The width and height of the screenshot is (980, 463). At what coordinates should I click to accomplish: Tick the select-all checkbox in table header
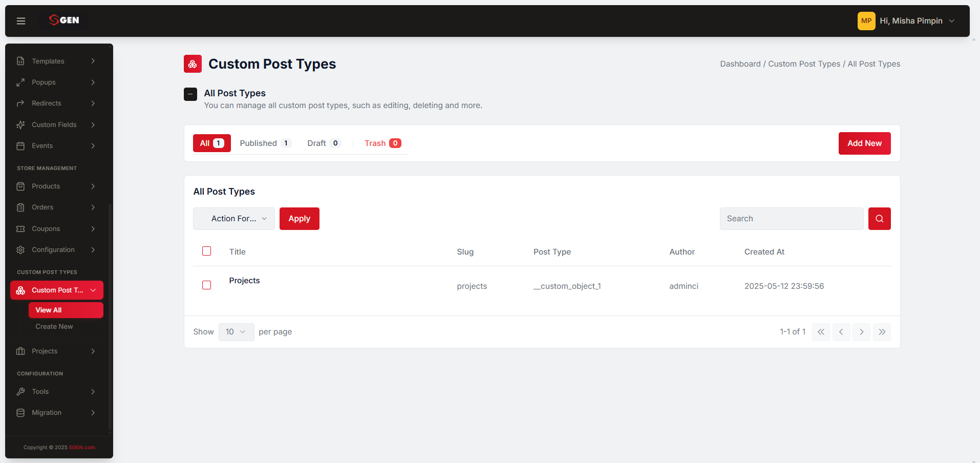(x=207, y=251)
